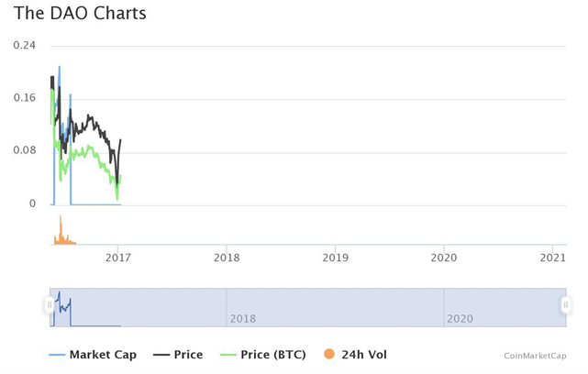This screenshot has height=374, width=588.
Task: Open the CoinMarketCap credit link
Action: click(x=535, y=356)
